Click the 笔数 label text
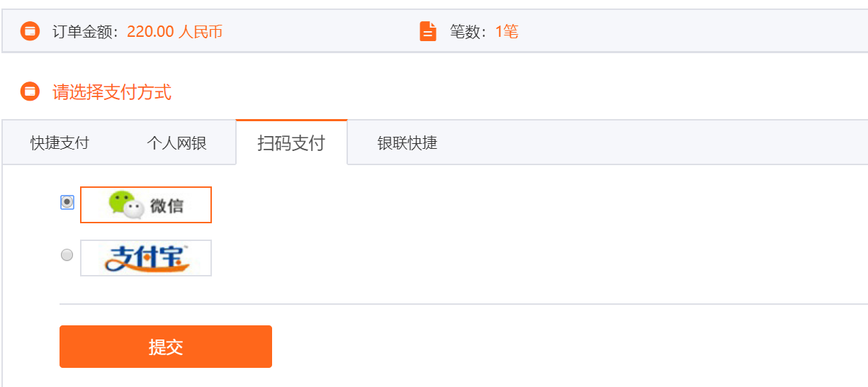 [466, 31]
